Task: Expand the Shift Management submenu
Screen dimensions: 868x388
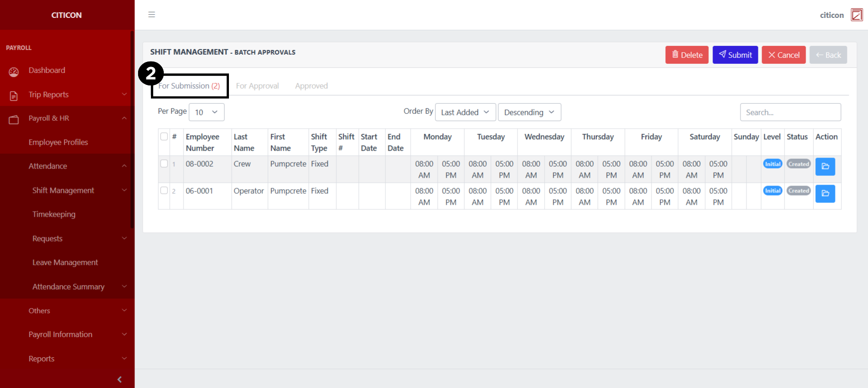Action: (x=63, y=190)
